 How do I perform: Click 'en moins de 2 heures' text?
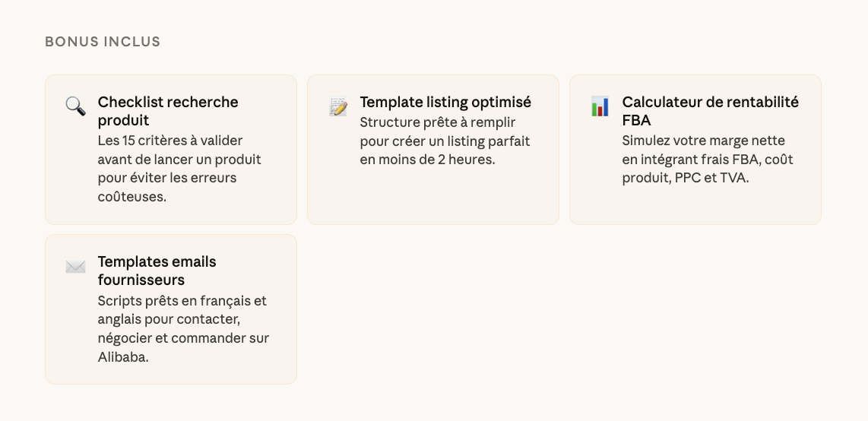pos(427,160)
